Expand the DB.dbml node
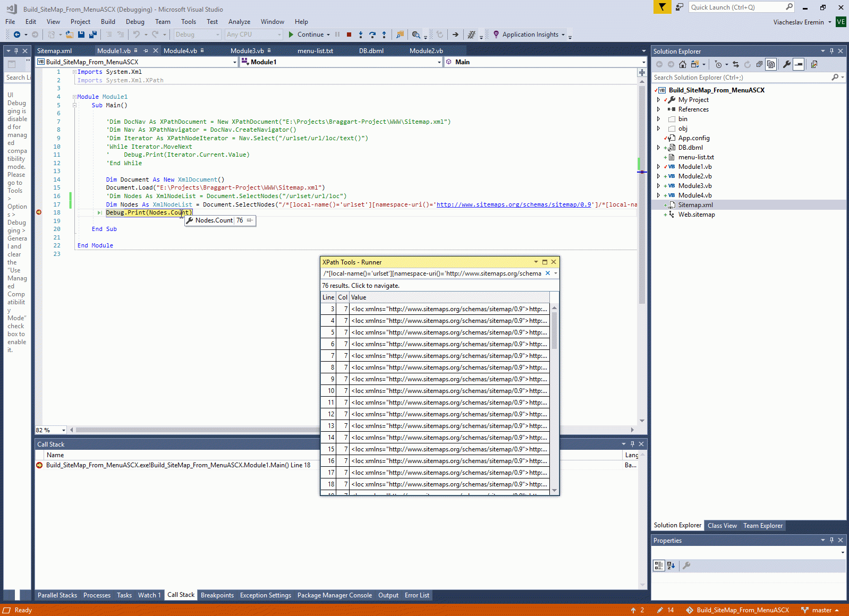 click(659, 148)
